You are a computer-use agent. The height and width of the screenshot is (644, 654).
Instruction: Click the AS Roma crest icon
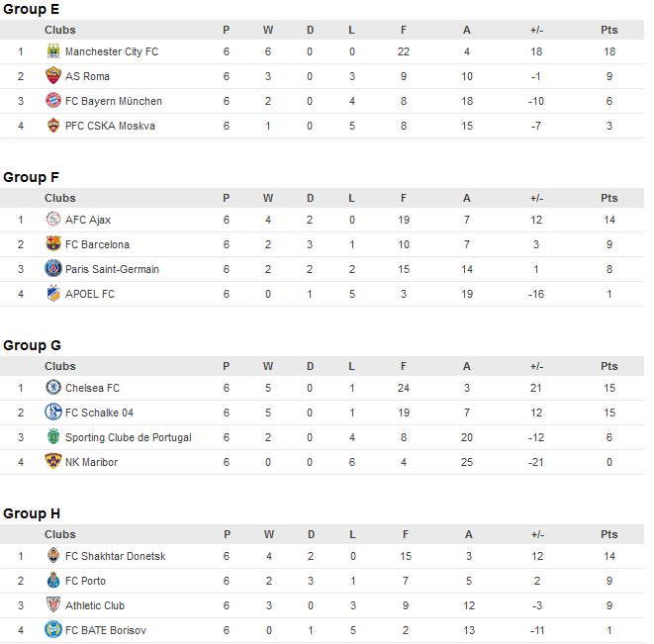tap(53, 76)
